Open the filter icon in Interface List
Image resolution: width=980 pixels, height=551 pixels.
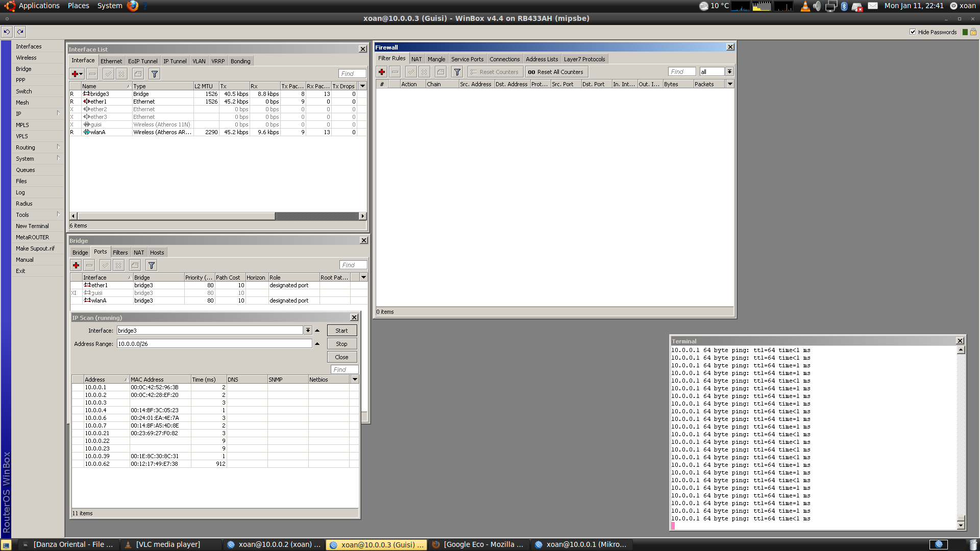click(154, 74)
